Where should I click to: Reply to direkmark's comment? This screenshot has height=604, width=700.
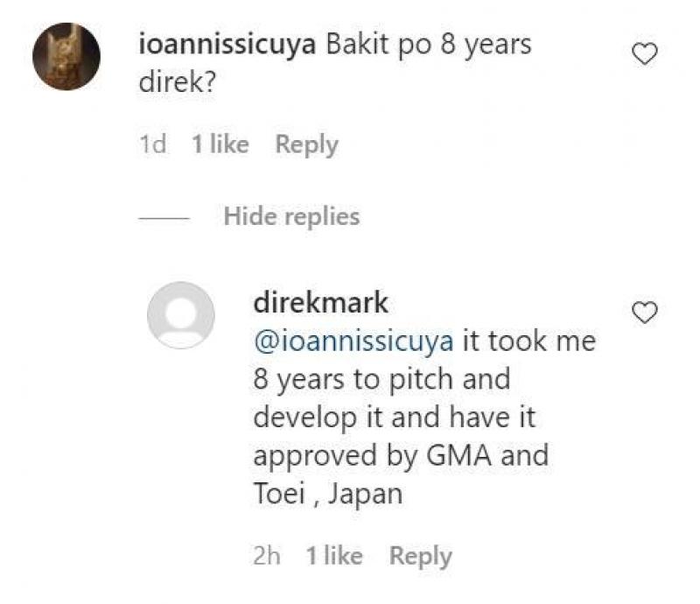point(420,556)
